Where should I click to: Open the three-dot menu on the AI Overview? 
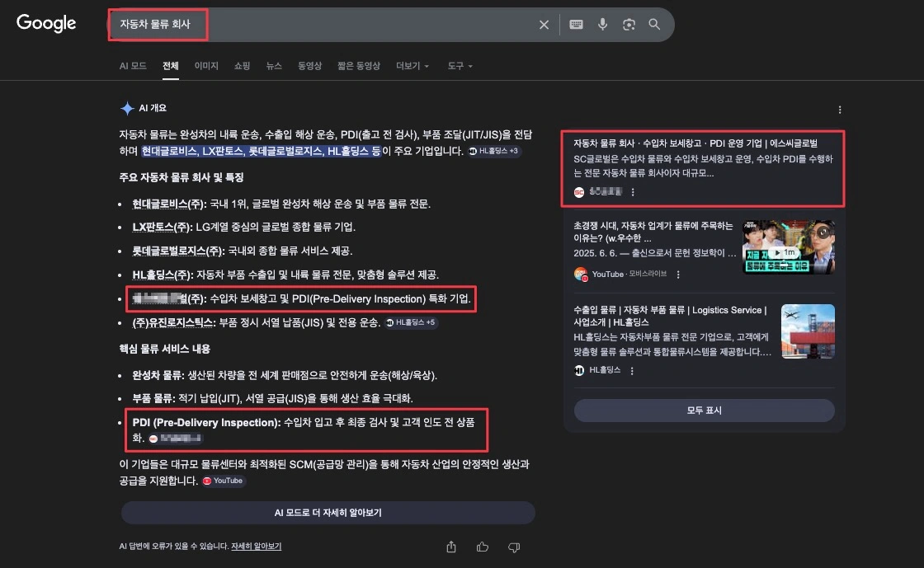(839, 109)
